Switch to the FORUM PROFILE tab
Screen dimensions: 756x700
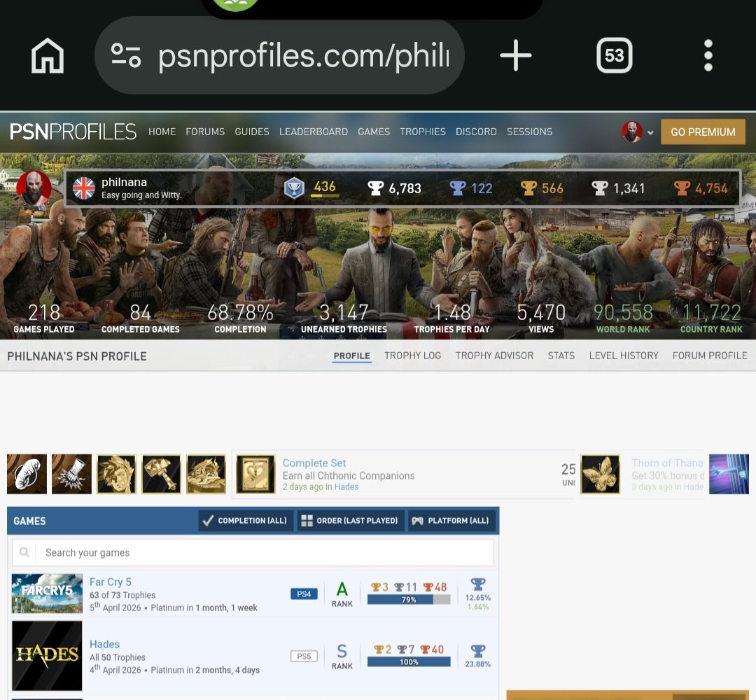pos(710,356)
